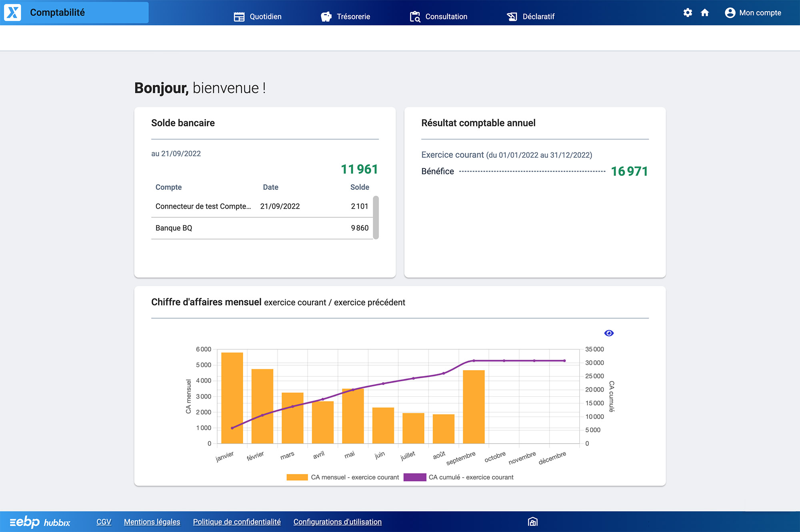Select the Consultation search icon

(415, 16)
